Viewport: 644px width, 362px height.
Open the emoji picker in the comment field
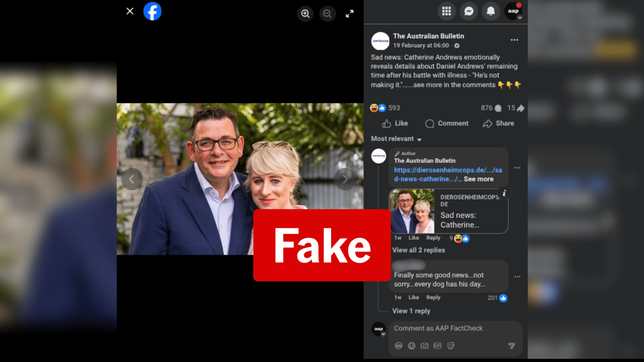click(x=412, y=346)
